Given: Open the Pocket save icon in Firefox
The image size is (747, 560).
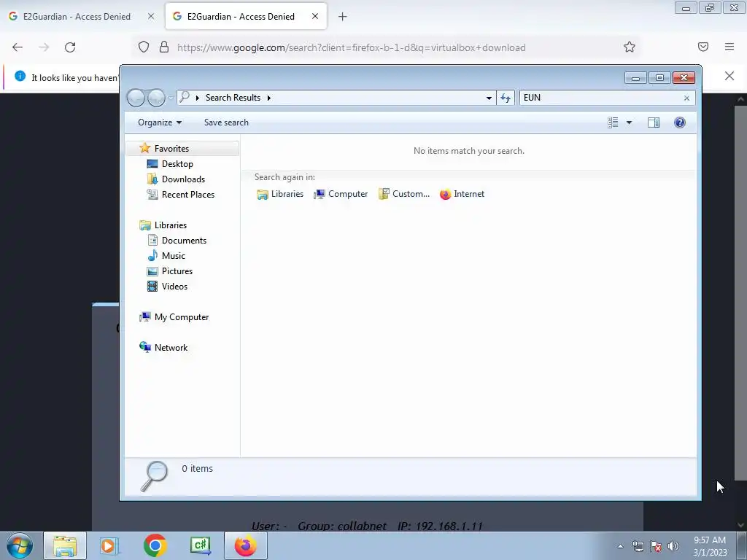Looking at the screenshot, I should pos(703,47).
